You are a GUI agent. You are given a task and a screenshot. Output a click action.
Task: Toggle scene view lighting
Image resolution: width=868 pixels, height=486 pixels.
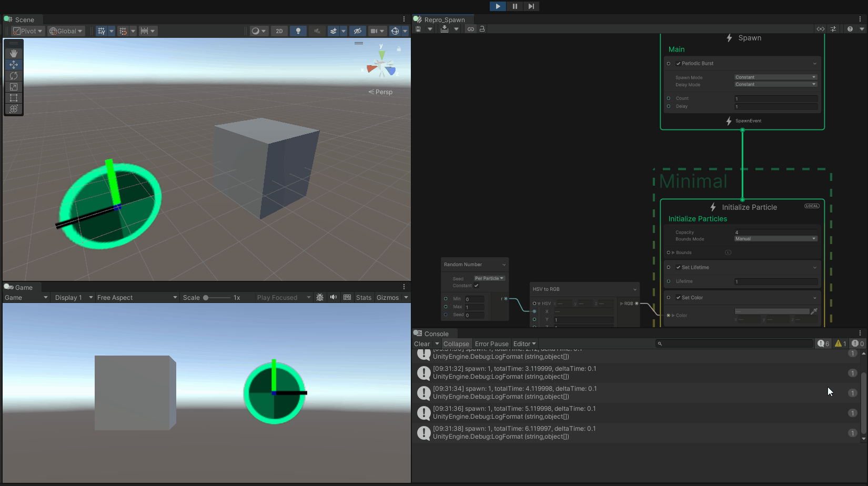click(298, 31)
